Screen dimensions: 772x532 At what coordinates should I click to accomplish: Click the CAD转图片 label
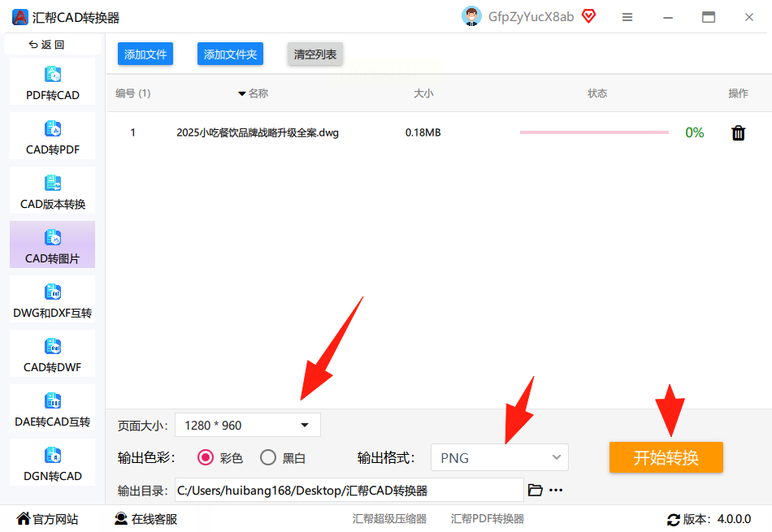click(x=53, y=258)
